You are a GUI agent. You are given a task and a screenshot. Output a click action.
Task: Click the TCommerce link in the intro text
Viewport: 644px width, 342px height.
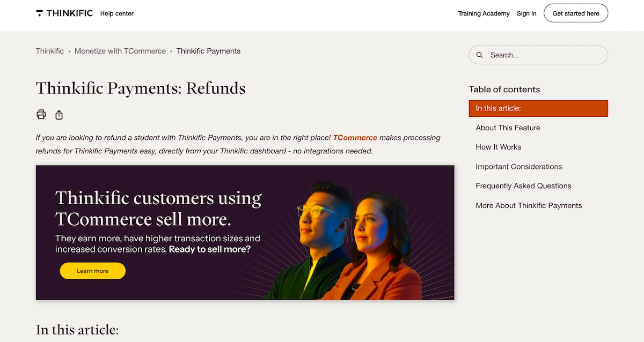pyautogui.click(x=355, y=138)
